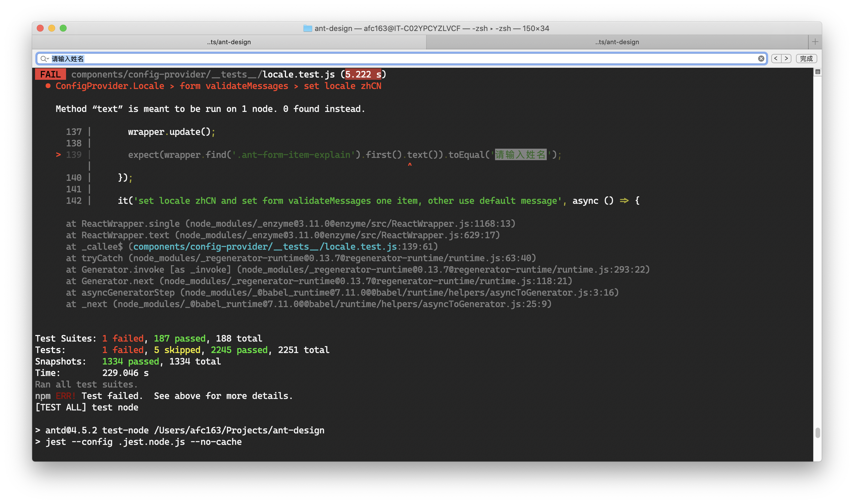Click the folder proxy icon in title bar
Viewport: 854px width, 504px height.
pos(308,28)
